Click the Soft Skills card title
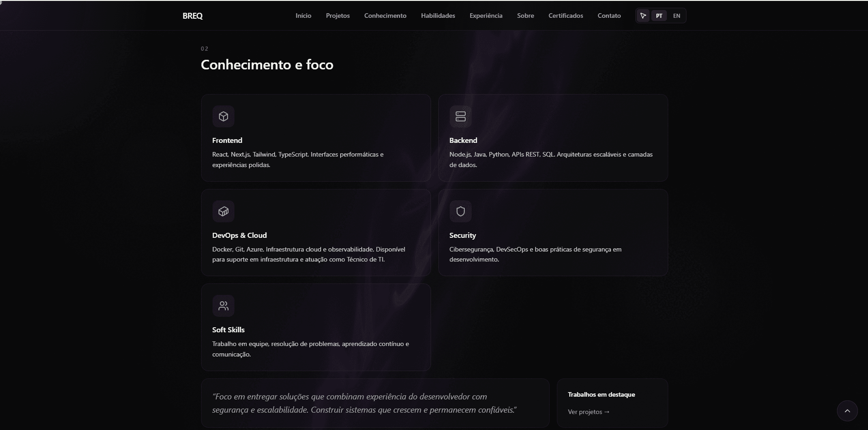868x430 pixels. tap(229, 330)
